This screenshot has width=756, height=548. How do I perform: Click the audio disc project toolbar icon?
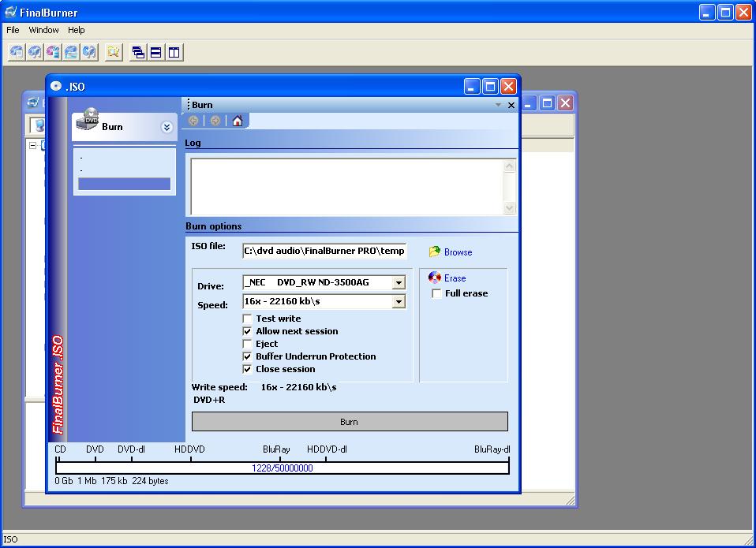pyautogui.click(x=35, y=52)
